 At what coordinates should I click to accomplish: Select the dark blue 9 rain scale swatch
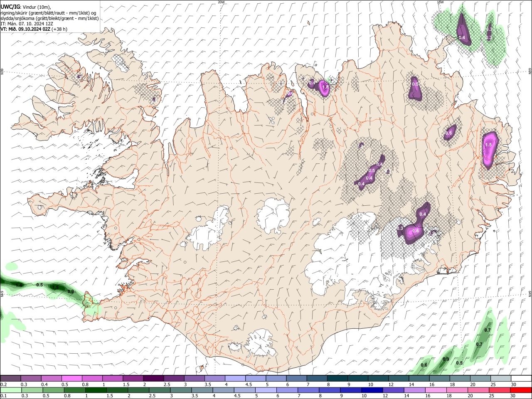pyautogui.click(x=350, y=390)
